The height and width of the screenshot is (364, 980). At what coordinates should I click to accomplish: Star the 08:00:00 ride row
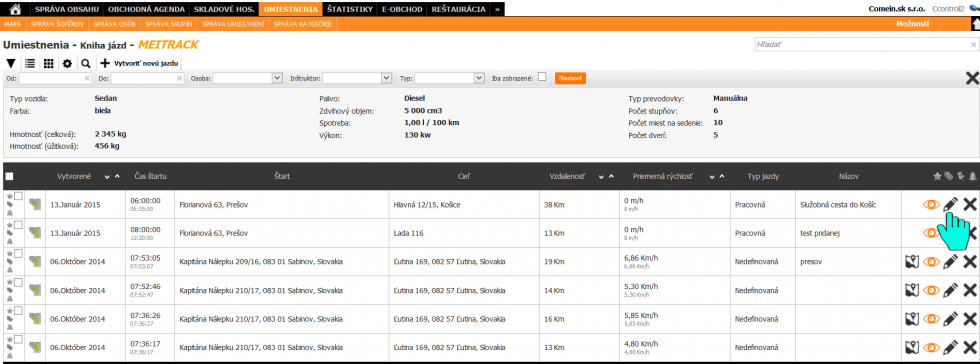(9, 224)
